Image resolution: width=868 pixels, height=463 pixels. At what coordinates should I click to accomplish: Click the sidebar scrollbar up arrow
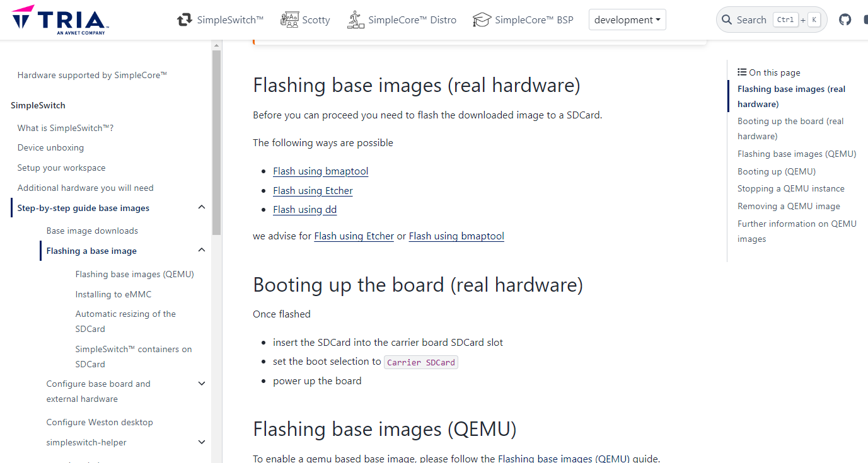(x=216, y=45)
